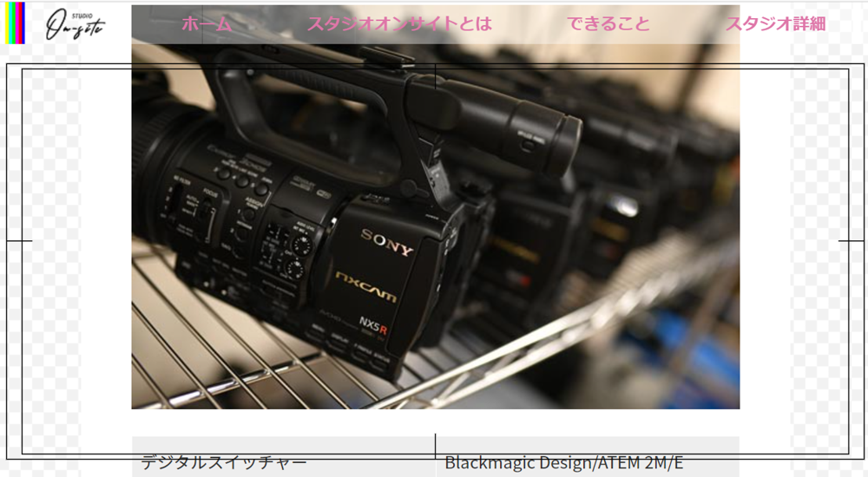This screenshot has width=868, height=477.
Task: Click the Sony NXCAM camera photo
Action: [x=435, y=207]
